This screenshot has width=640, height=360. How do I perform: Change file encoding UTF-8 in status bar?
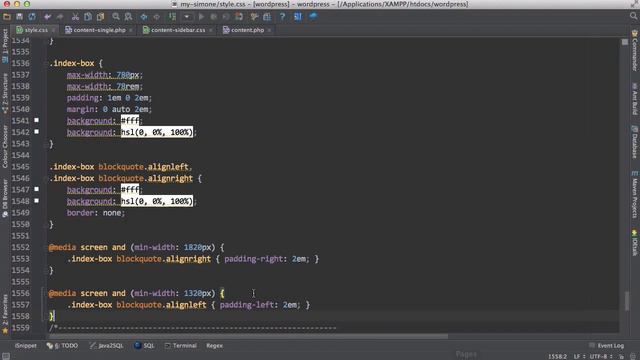coord(600,357)
